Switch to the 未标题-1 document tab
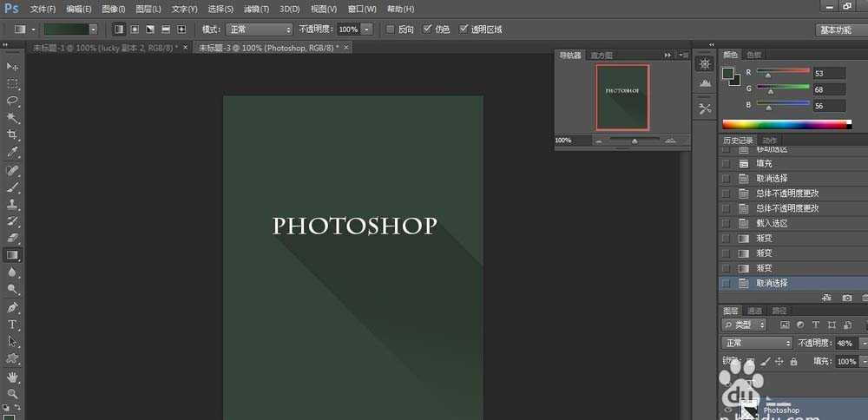Screen dimensions: 868x420 click(102, 48)
